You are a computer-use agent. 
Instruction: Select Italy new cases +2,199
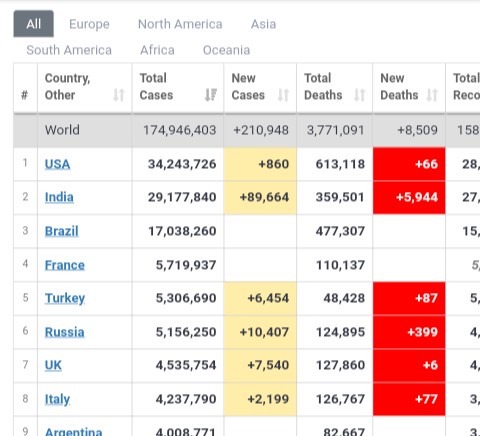tap(268, 399)
